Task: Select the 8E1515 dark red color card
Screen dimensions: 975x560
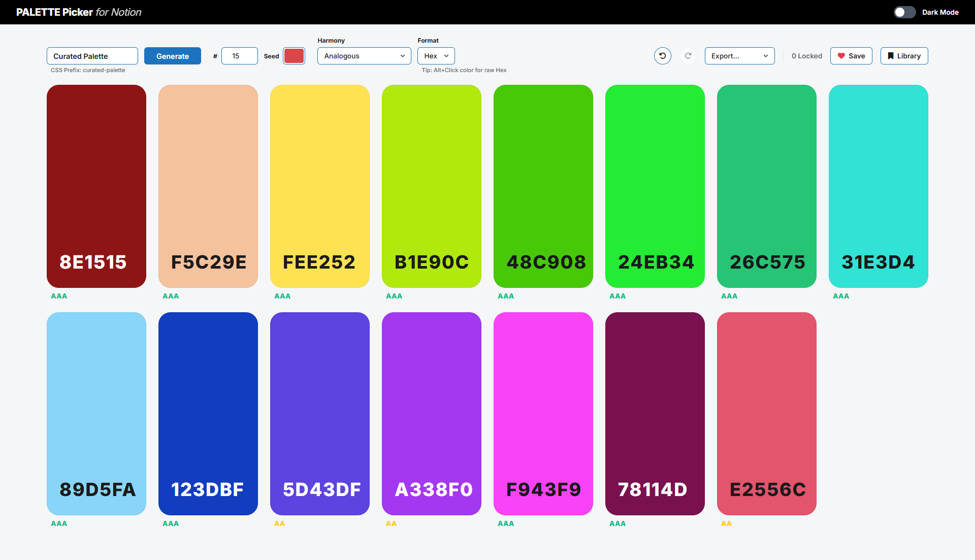Action: click(x=96, y=186)
